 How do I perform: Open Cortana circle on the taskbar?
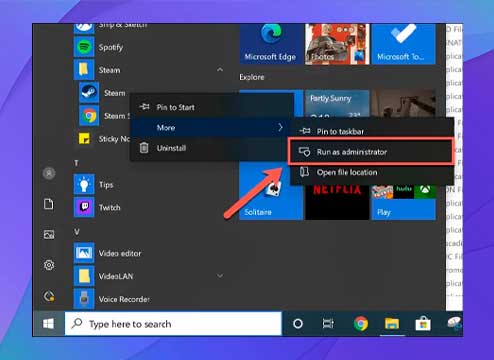coord(298,323)
